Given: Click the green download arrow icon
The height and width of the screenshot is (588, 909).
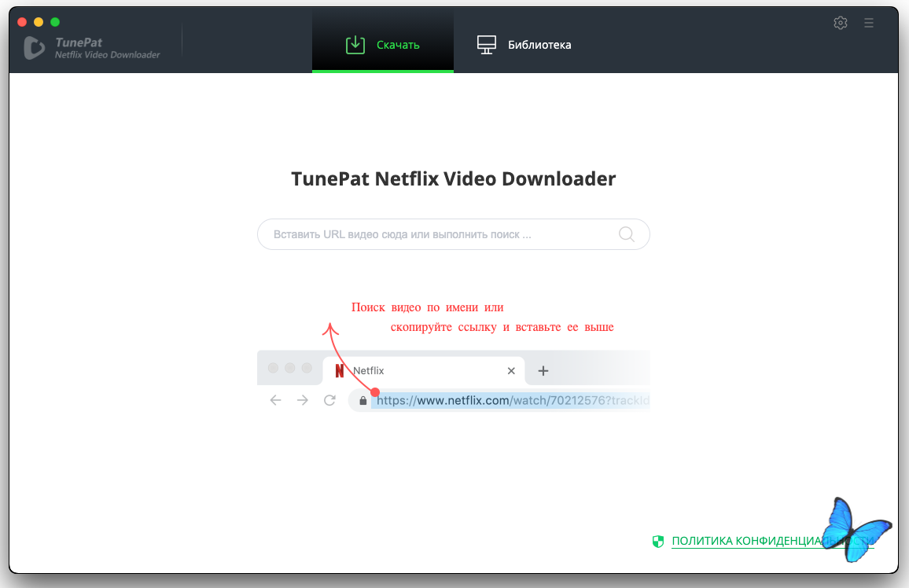Looking at the screenshot, I should (x=355, y=45).
